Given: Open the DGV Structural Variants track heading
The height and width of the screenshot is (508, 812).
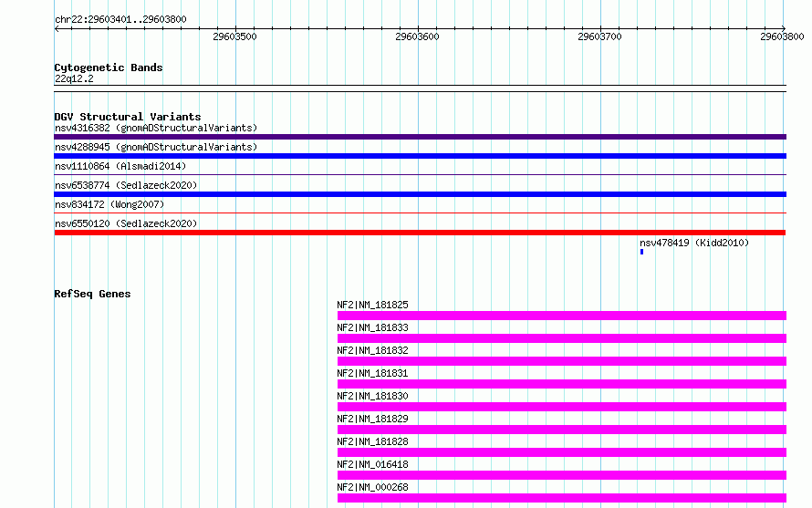Looking at the screenshot, I should click(128, 117).
